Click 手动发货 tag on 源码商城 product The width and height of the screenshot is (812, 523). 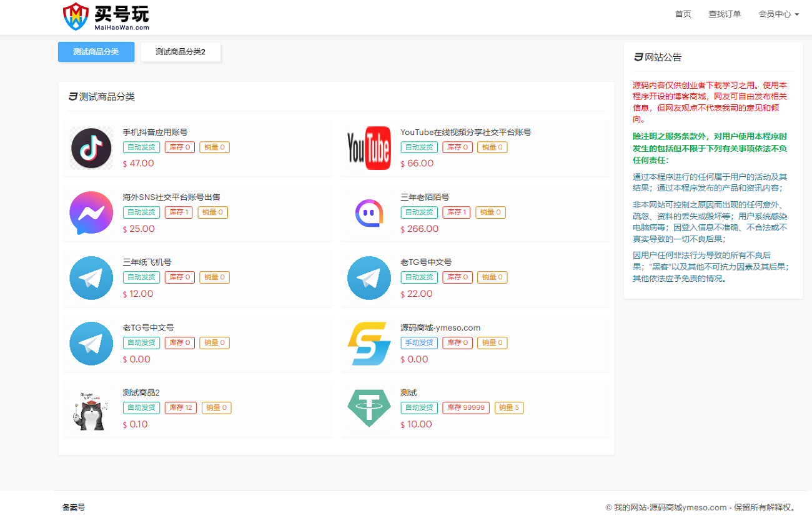[419, 343]
